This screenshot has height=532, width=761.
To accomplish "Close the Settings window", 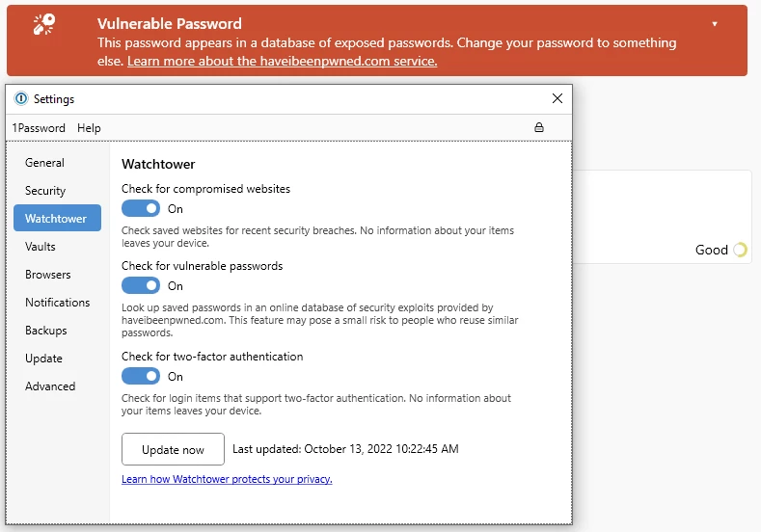I will [x=557, y=98].
